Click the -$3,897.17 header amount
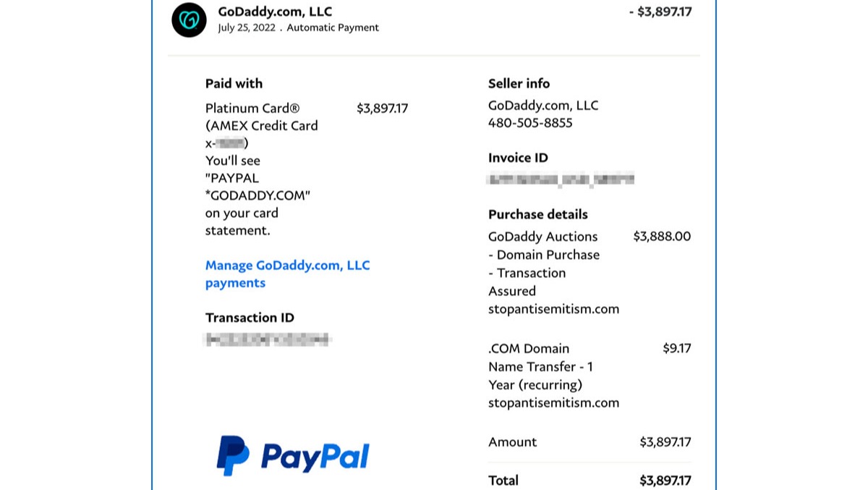 (x=660, y=12)
